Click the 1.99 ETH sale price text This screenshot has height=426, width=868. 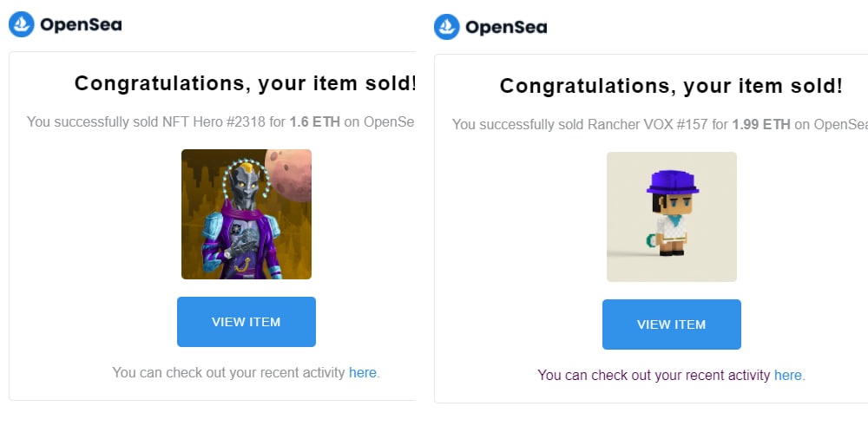[x=761, y=124]
